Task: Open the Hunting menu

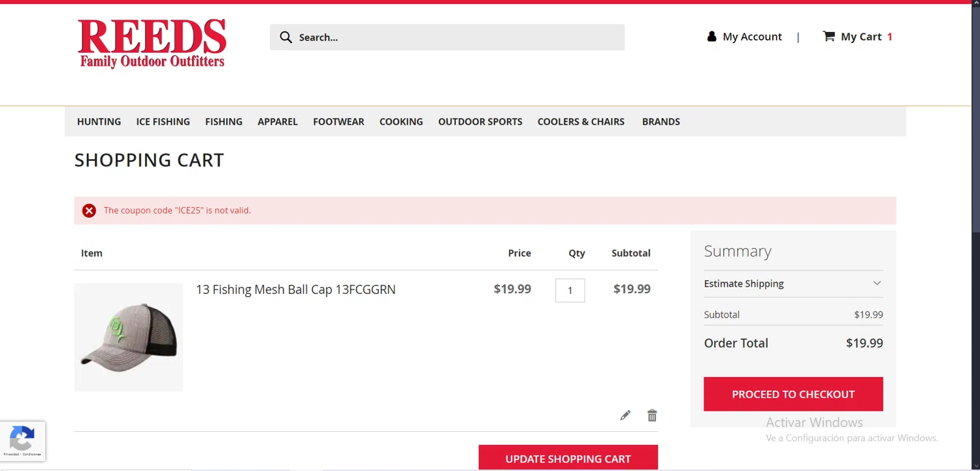Action: coord(99,122)
